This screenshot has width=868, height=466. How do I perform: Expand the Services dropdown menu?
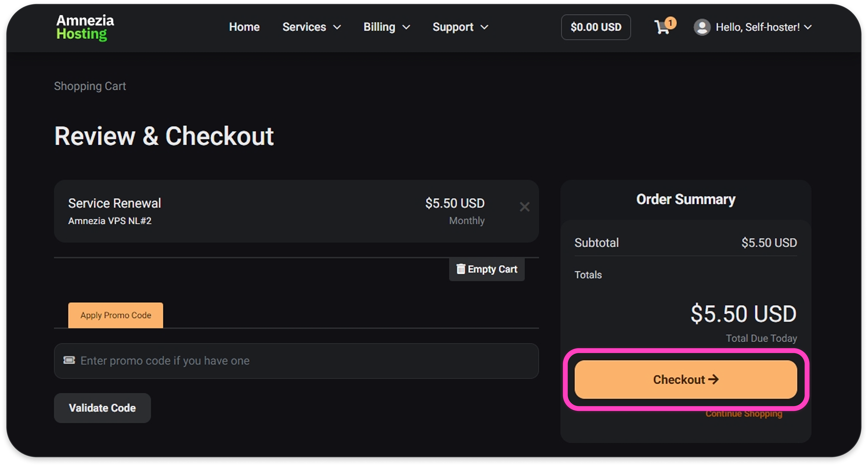[x=311, y=27]
